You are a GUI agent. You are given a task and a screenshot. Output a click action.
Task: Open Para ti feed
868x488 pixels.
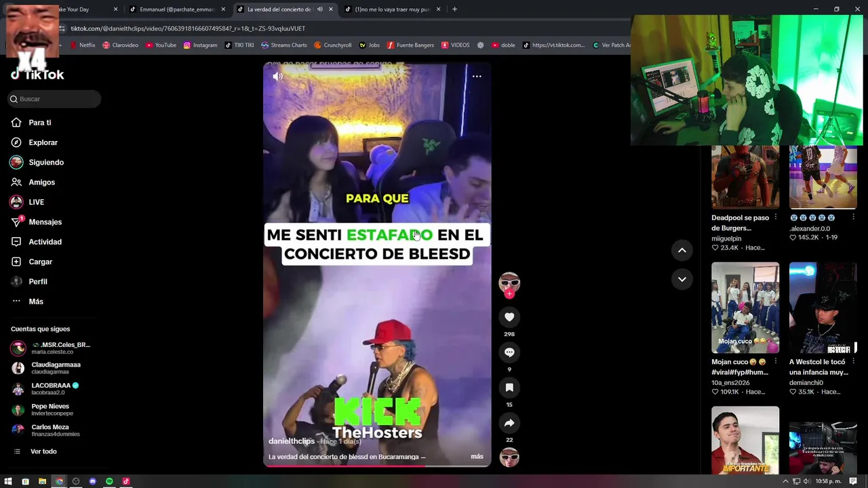(40, 123)
